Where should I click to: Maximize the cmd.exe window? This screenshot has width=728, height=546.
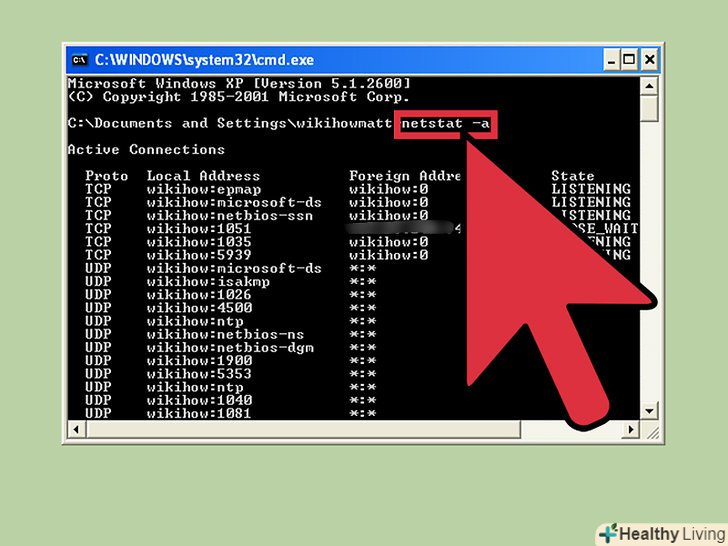[x=629, y=59]
